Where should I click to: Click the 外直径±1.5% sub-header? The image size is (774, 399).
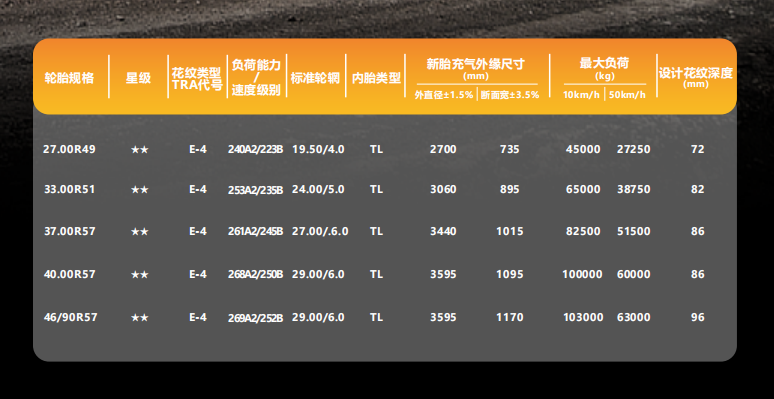[x=444, y=95]
